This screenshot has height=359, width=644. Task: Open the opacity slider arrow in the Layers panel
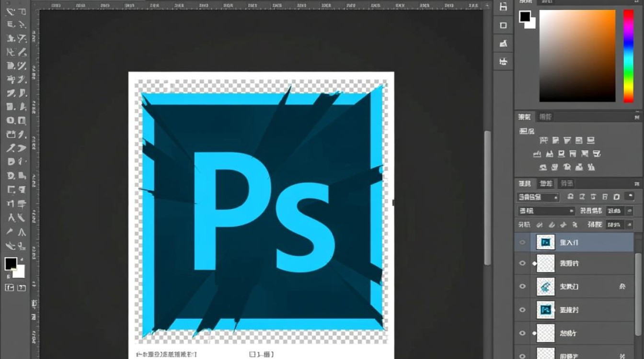(630, 211)
